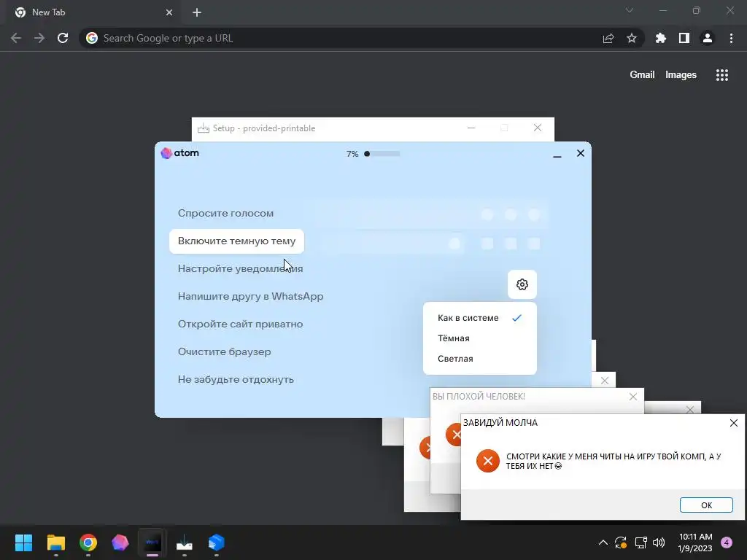Close the 'ВЫ ПЛОХОЙ ЧЕЛОВЕК!' dialog
This screenshot has height=560, width=747.
point(633,397)
